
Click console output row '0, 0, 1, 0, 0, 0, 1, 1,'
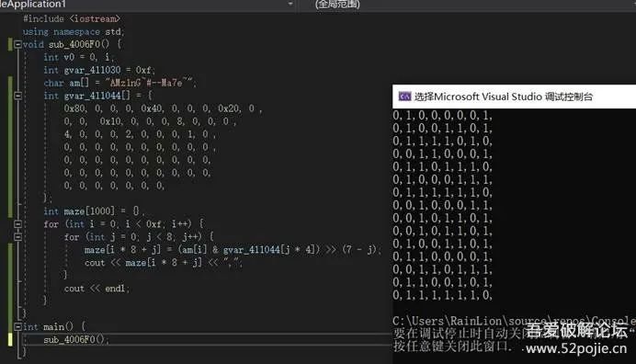[x=442, y=205]
